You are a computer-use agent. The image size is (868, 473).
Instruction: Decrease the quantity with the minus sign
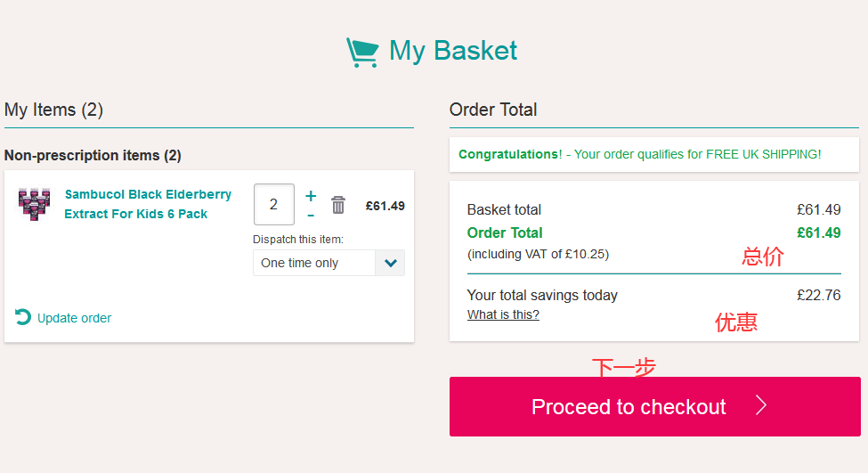[x=311, y=216]
